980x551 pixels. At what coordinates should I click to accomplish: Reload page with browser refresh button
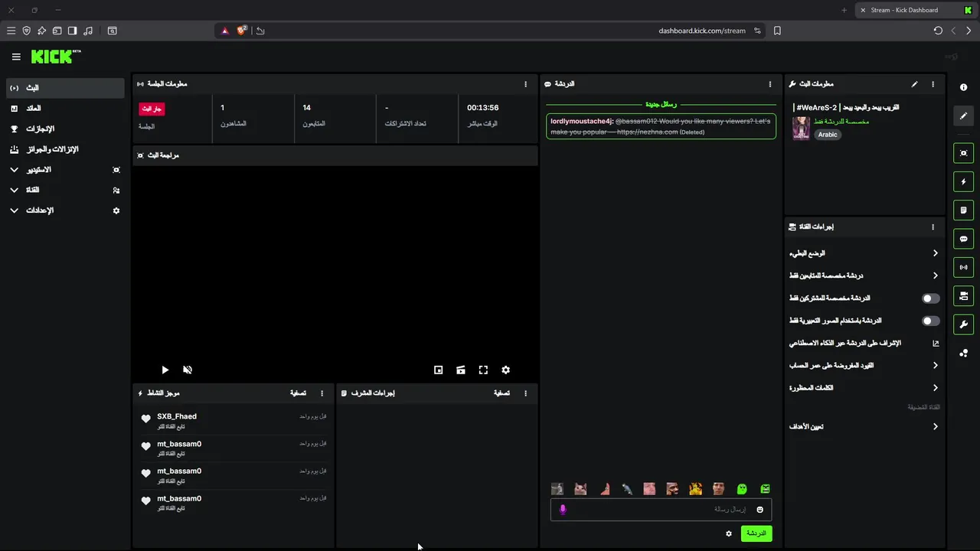(x=938, y=31)
